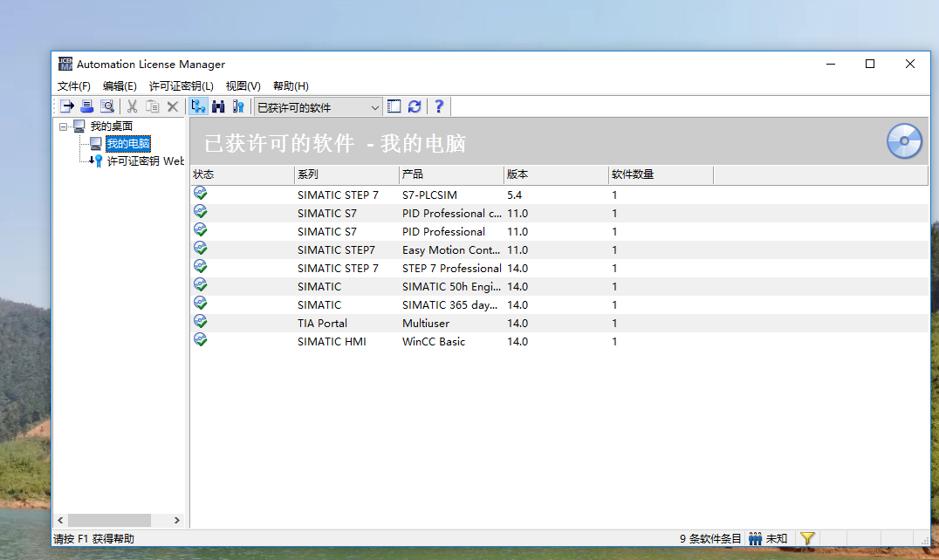Open the 文件(F) menu
This screenshot has width=939, height=560.
pos(74,86)
